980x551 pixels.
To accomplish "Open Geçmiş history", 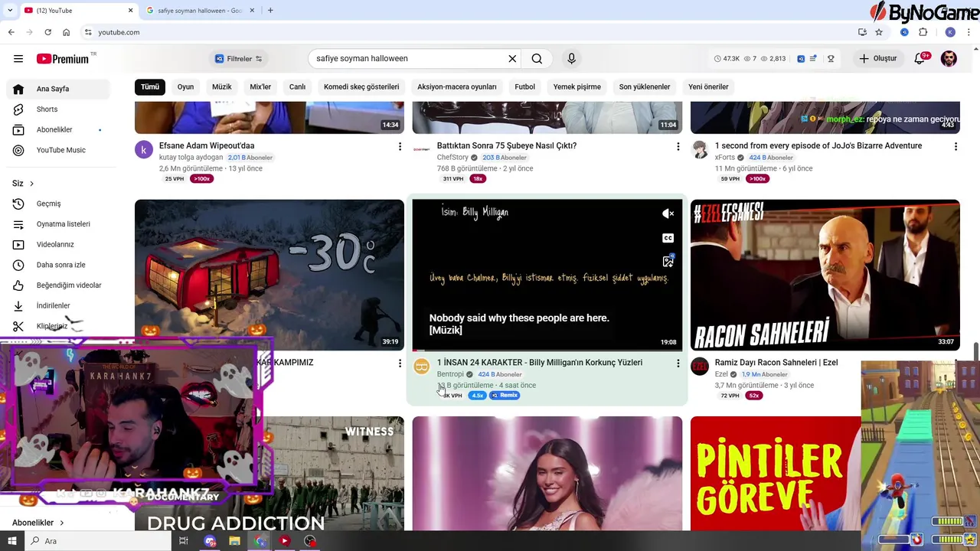I will point(58,204).
